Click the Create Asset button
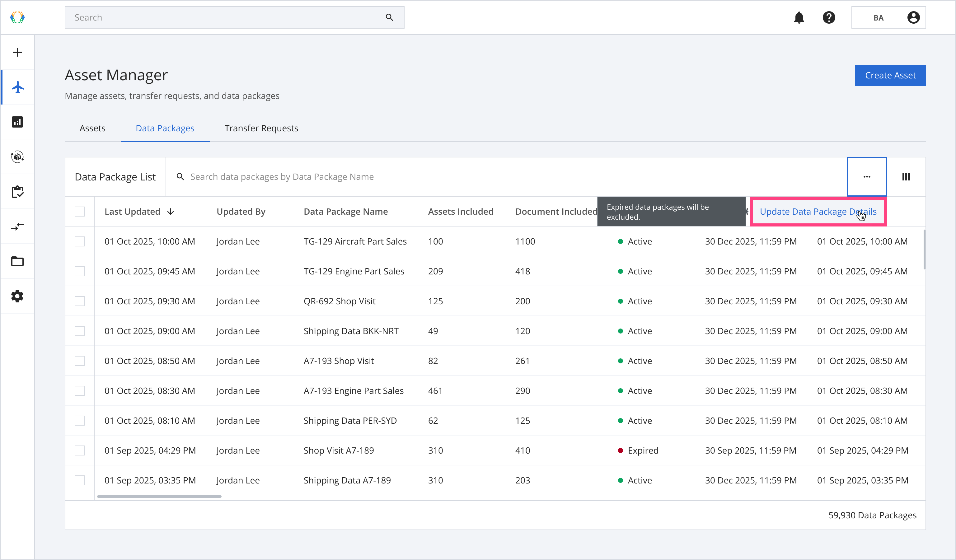The image size is (956, 560). [890, 76]
